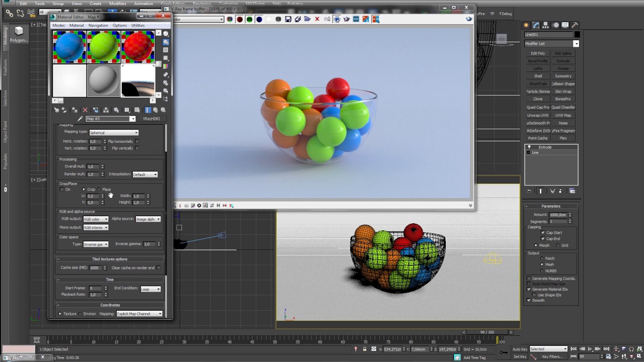The width and height of the screenshot is (644, 362).
Task: Open Navigation menu in Material Editor
Action: coord(98,25)
